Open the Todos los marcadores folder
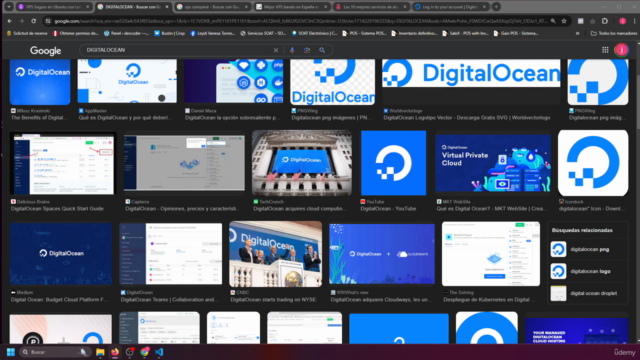Screen dimensions: 640x360 click(613, 33)
